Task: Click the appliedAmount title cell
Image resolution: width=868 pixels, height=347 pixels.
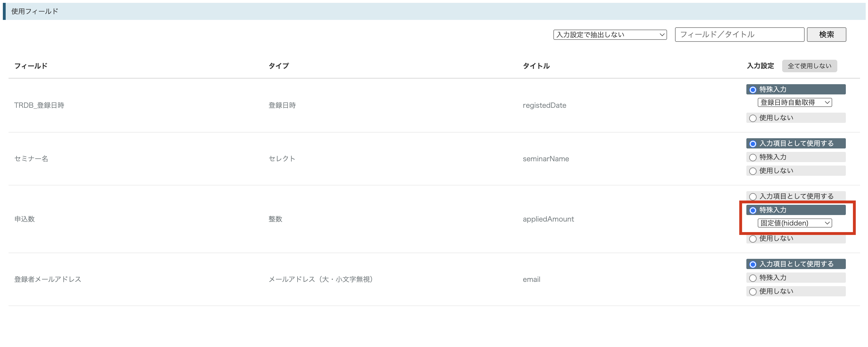Action: (548, 219)
